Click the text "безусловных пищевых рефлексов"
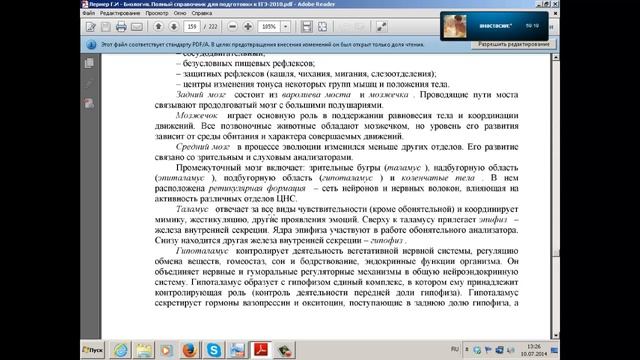640x360 pixels. [249, 64]
